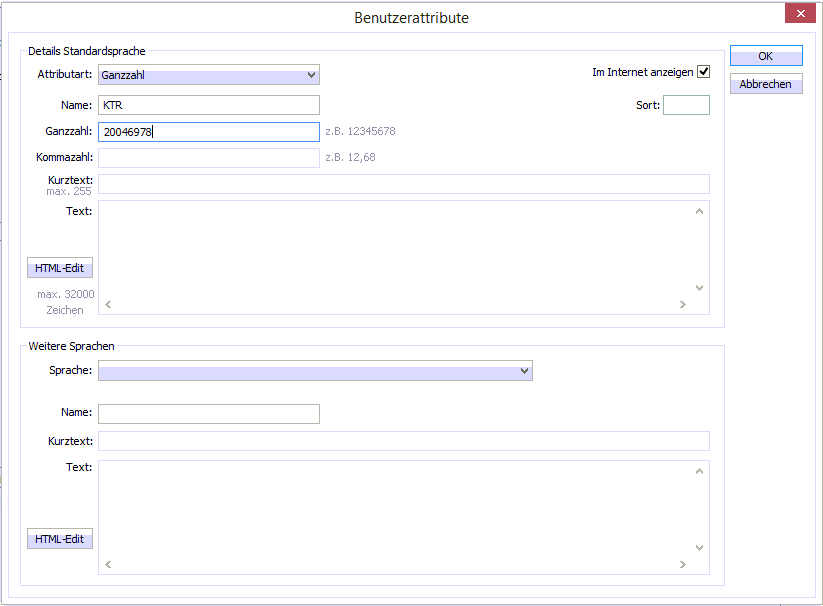Screen dimensions: 823x606
Task: Click the Name field containing KTR
Action: (x=208, y=105)
